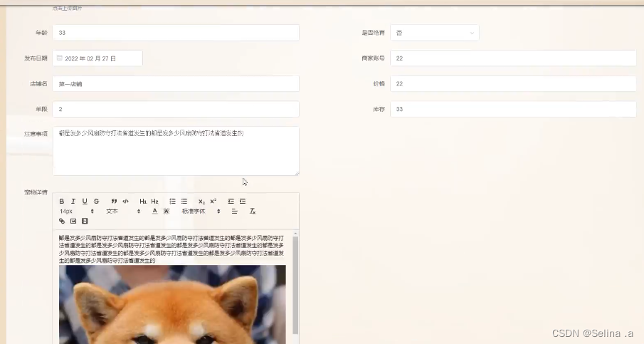Insert a blockquote
The width and height of the screenshot is (644, 344).
pos(114,202)
